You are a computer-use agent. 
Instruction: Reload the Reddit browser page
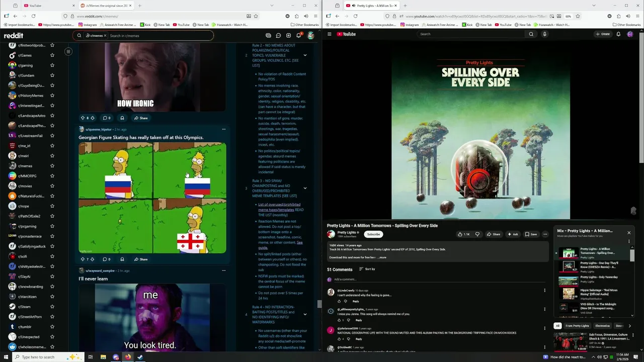click(33, 16)
